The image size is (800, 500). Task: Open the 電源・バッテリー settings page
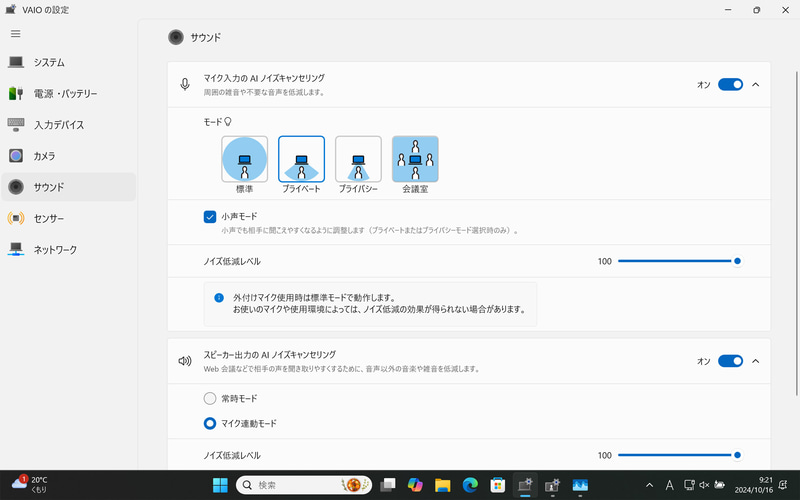pyautogui.click(x=68, y=93)
